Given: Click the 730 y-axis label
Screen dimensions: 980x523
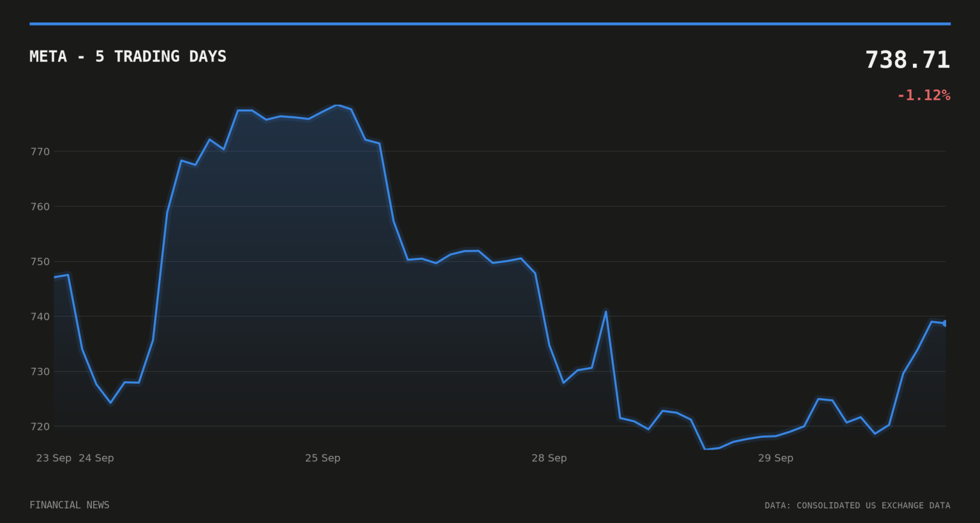Looking at the screenshot, I should point(40,372).
